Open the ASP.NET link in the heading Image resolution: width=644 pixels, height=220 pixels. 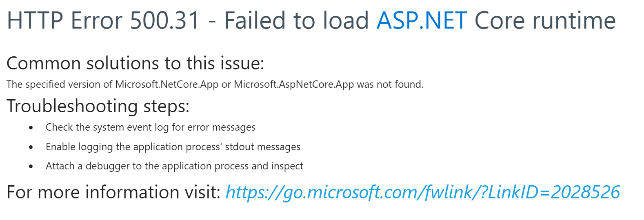pos(421,20)
